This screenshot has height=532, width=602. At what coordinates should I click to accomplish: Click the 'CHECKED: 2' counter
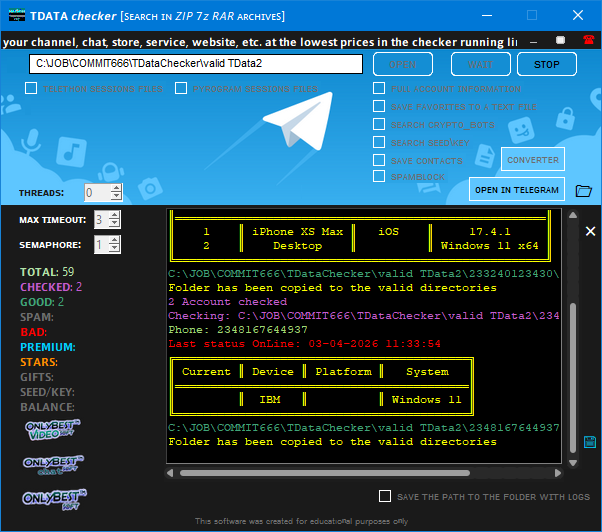(51, 287)
